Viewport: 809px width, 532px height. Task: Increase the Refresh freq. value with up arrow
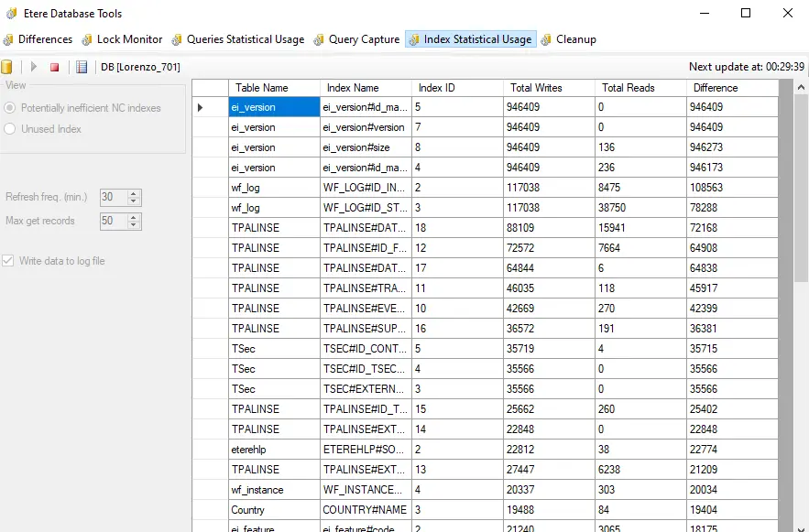click(134, 193)
